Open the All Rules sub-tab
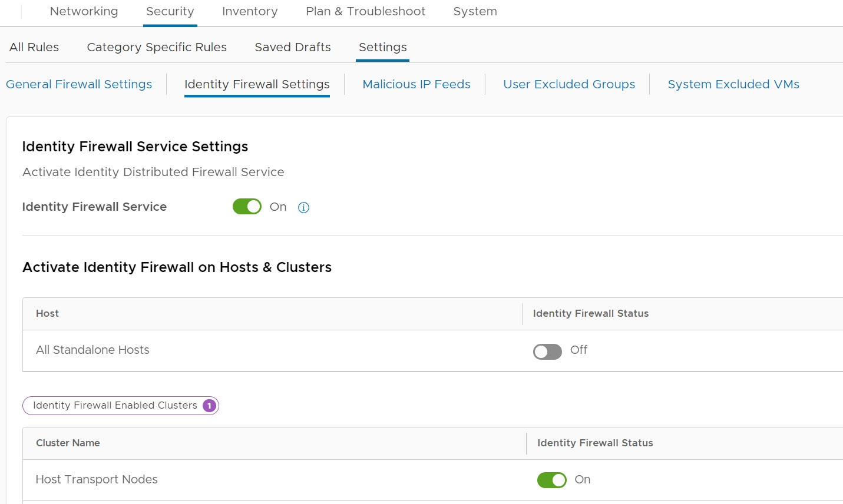Screen dimensions: 843x504 [34, 47]
